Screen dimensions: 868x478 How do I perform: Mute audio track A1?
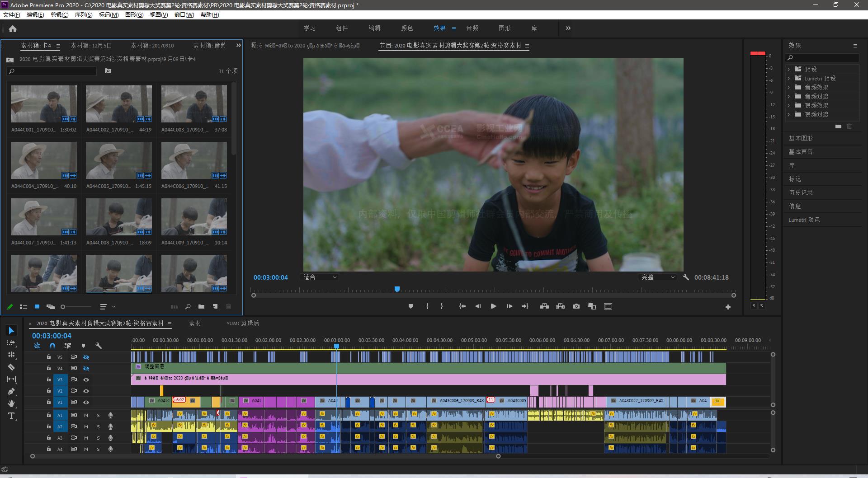tap(86, 415)
